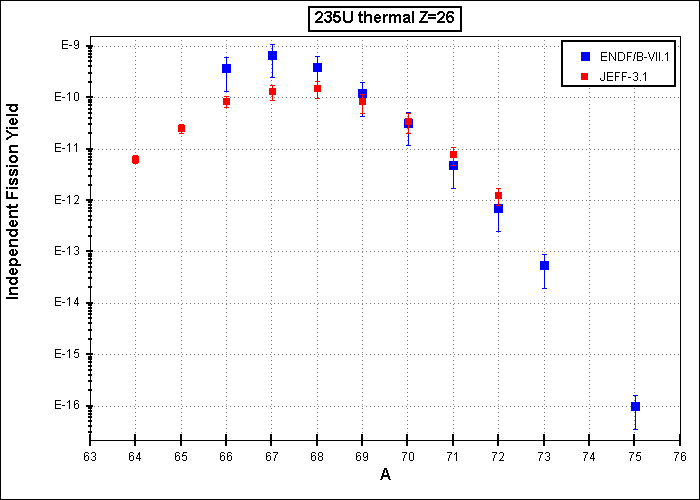Click the blue ENDF/B-VII.1 legend swatch
The image size is (700, 500).
[586, 57]
